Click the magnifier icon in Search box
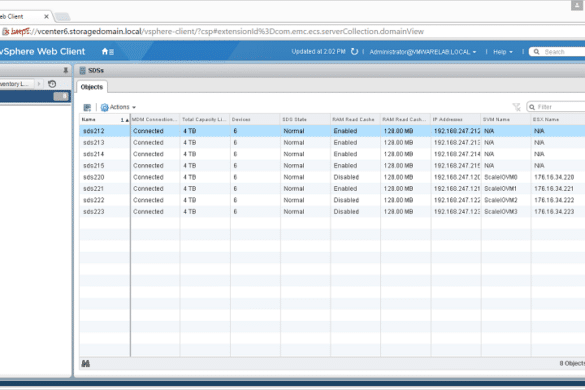 (x=536, y=52)
